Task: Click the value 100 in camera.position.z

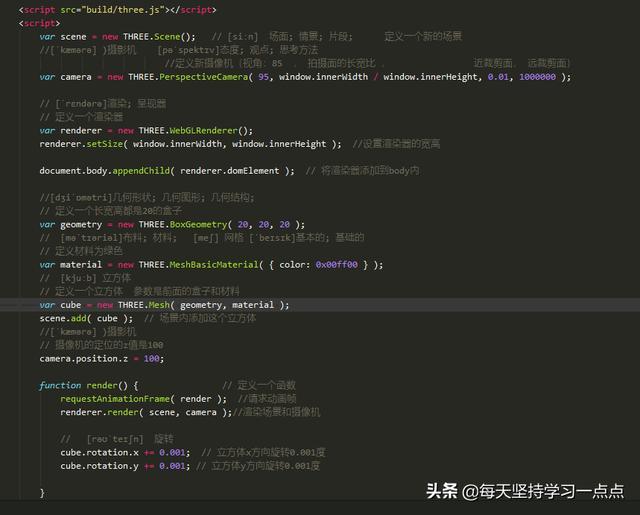Action: point(151,359)
